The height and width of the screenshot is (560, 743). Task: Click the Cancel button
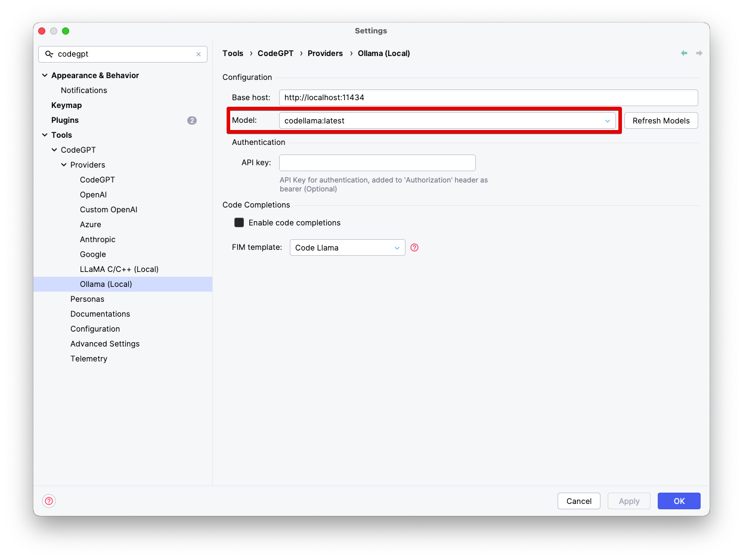click(x=579, y=501)
